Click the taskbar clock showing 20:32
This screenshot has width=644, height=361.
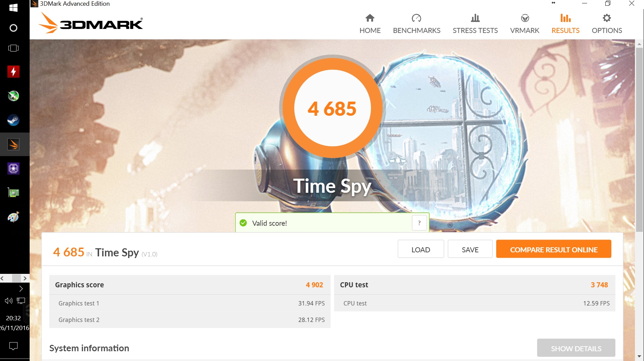[x=13, y=318]
